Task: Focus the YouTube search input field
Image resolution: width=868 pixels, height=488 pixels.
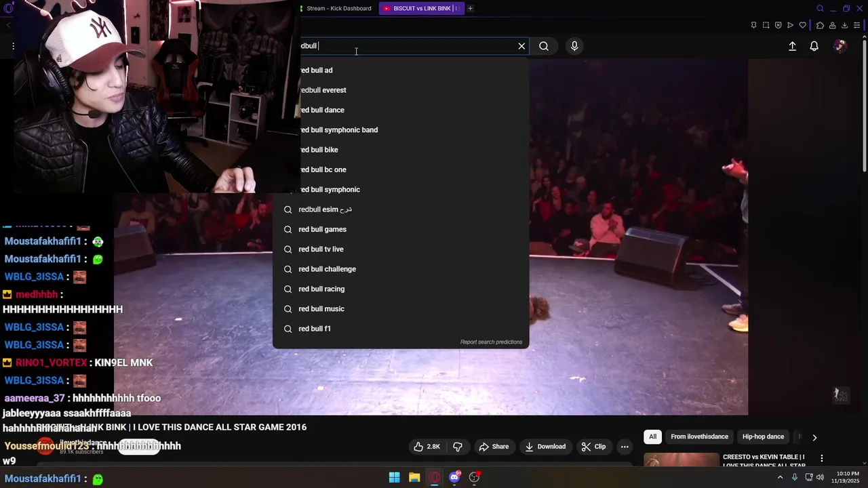Action: 407,46
